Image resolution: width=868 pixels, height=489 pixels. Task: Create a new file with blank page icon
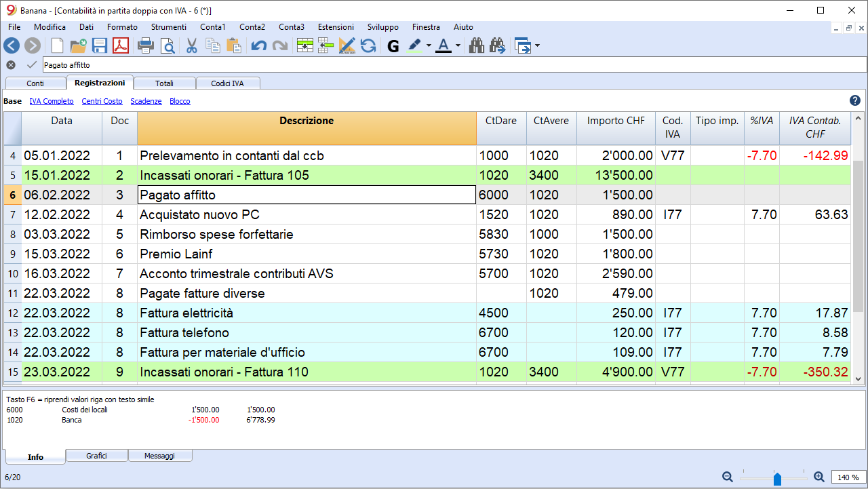point(58,45)
